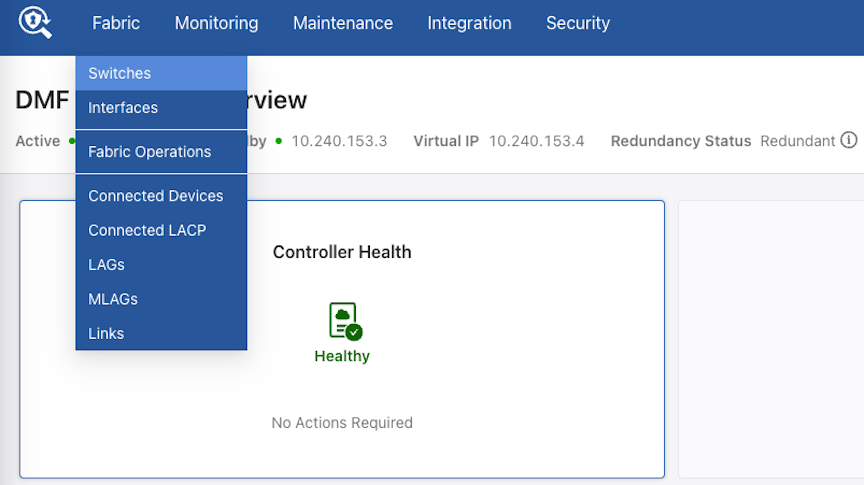This screenshot has height=485, width=864.
Task: Click the DMF logo icon
Action: (x=35, y=23)
